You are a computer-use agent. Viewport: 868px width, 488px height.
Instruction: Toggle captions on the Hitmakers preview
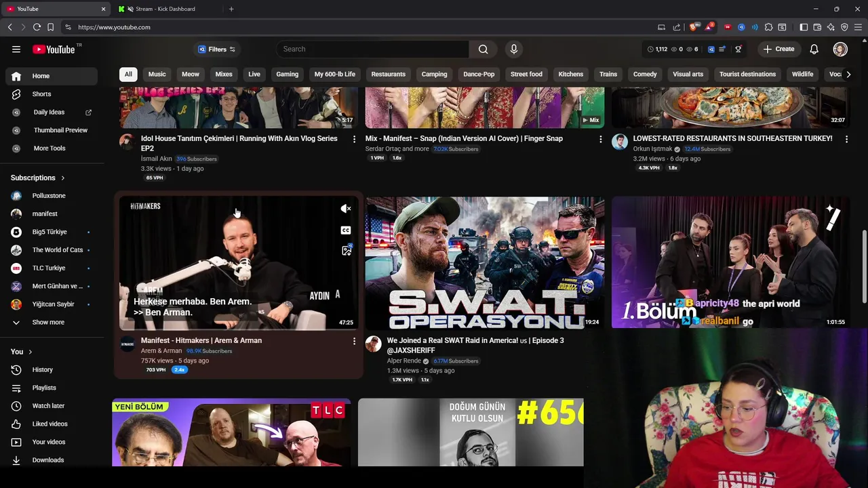(x=346, y=230)
